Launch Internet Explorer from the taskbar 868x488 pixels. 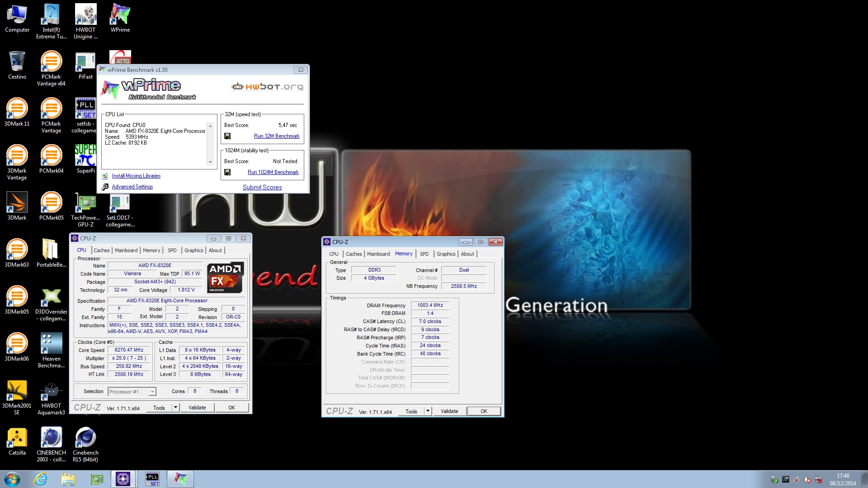[41, 479]
